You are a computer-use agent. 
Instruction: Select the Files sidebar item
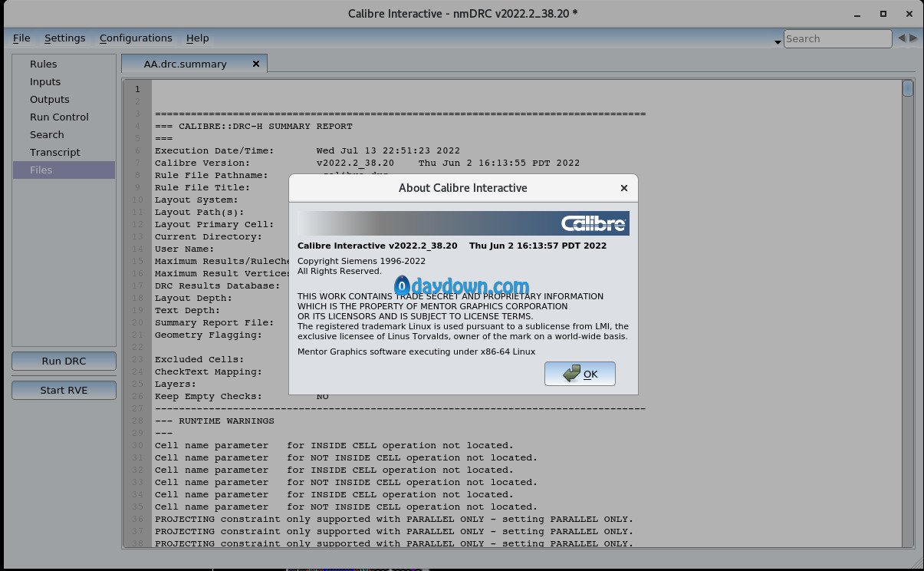click(x=64, y=170)
